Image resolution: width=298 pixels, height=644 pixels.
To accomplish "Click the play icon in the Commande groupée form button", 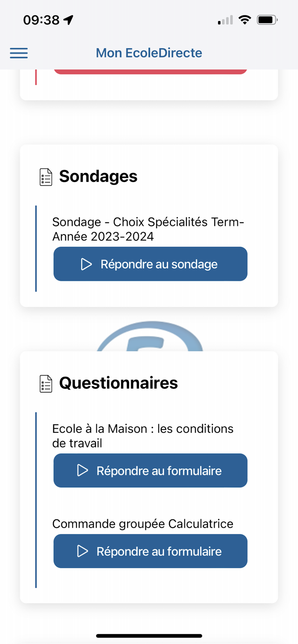I will 81,551.
